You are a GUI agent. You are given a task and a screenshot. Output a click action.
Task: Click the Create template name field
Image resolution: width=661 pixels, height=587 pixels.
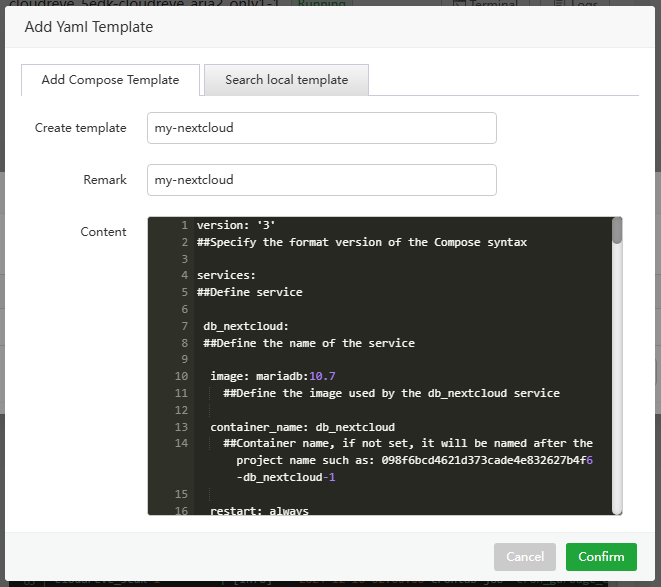pyautogui.click(x=321, y=128)
